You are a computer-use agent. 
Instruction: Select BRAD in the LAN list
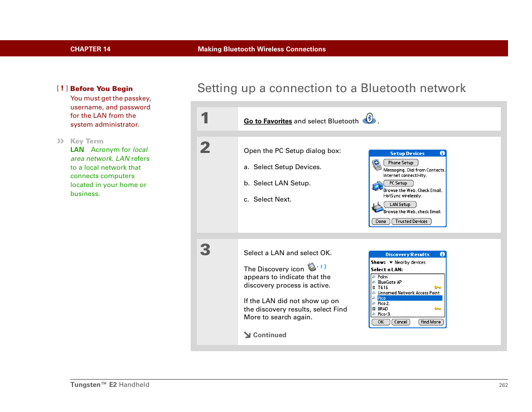click(408, 309)
